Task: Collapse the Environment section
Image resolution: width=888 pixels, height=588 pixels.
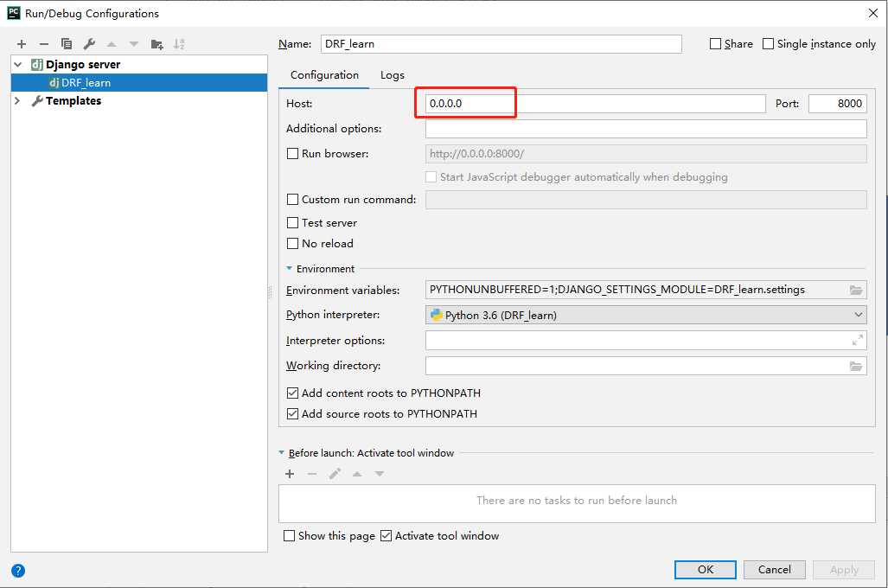Action: 289,269
